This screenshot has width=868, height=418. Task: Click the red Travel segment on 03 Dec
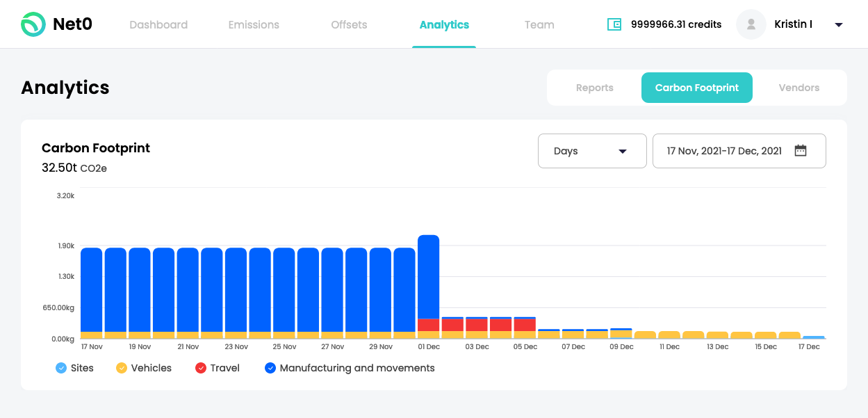click(x=477, y=325)
